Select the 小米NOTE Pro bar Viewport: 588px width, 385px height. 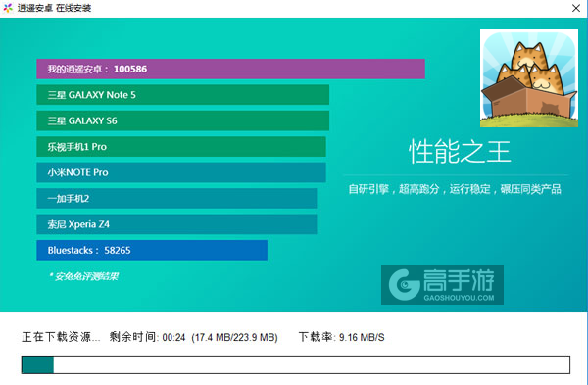pos(181,172)
